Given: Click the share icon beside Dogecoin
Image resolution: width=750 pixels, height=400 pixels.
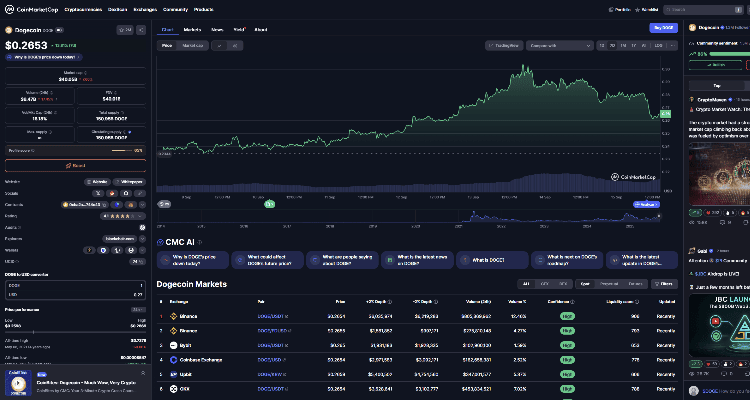Looking at the screenshot, I should coord(140,30).
